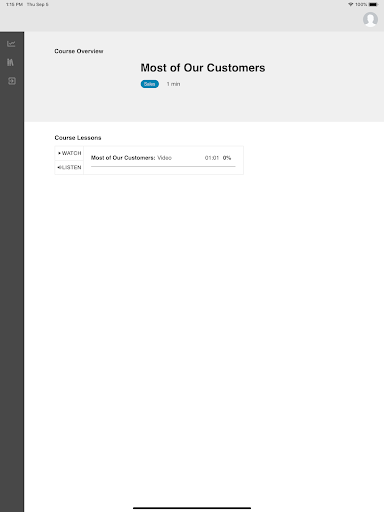Tap the speaker icon beside LISTEN

click(59, 167)
